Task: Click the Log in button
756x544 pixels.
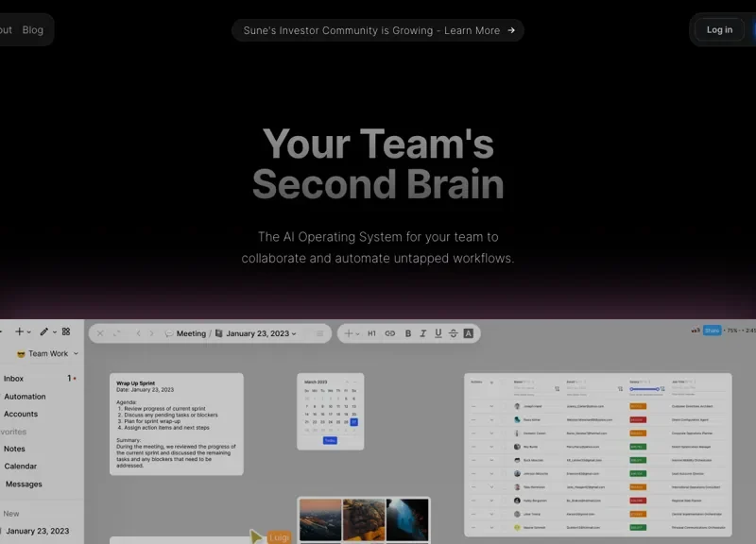Action: (x=719, y=30)
